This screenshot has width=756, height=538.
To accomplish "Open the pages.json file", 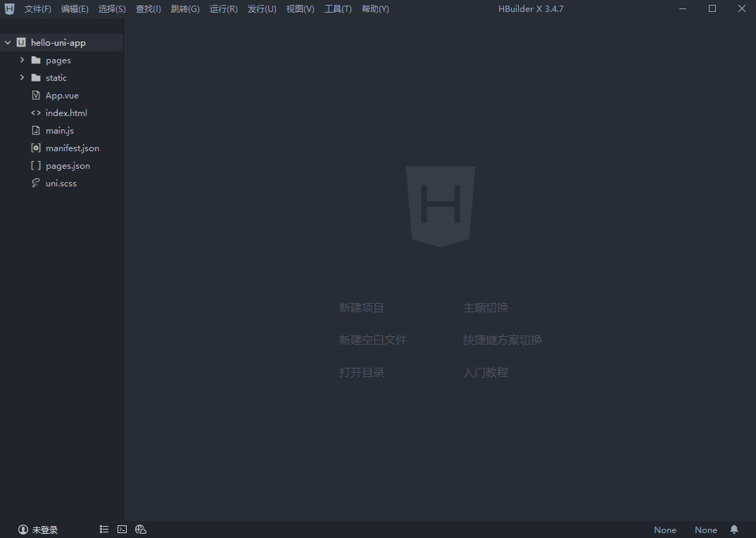I will coord(68,166).
